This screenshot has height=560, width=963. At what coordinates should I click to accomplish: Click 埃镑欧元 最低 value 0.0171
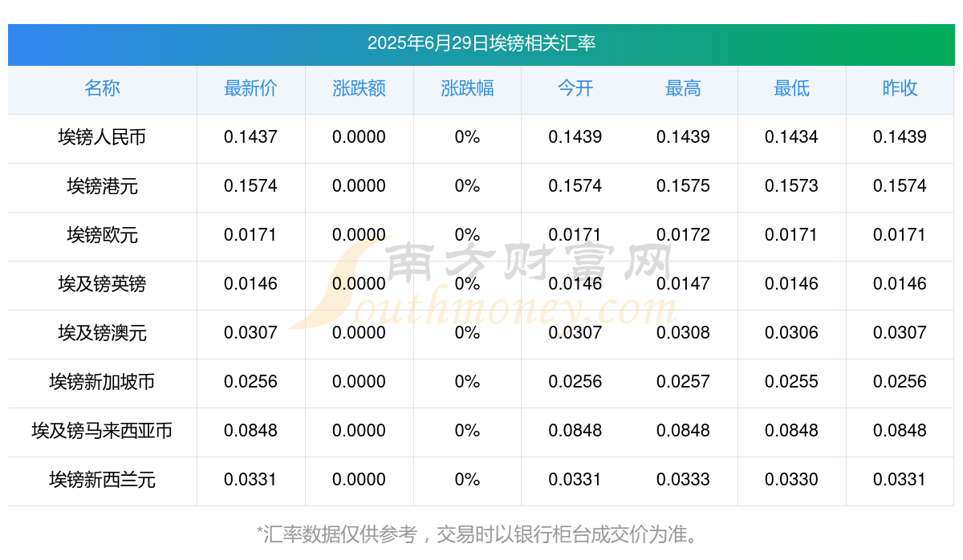(791, 235)
